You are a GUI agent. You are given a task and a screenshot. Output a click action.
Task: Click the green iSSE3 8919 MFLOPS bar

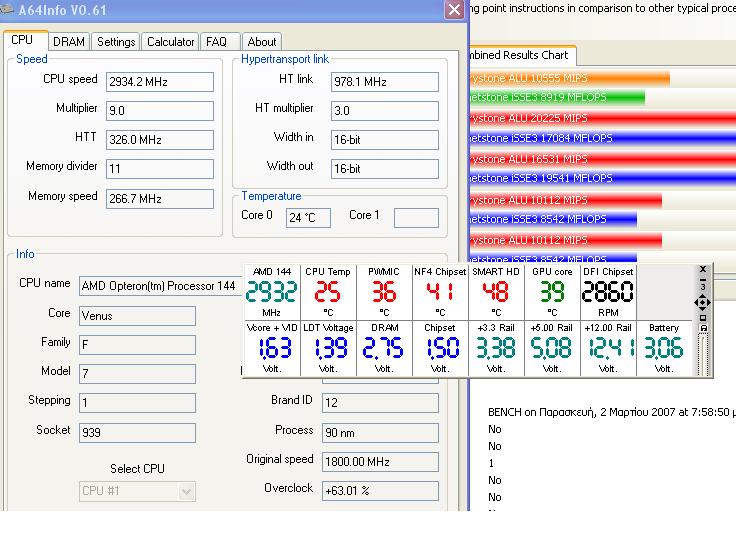[x=557, y=97]
